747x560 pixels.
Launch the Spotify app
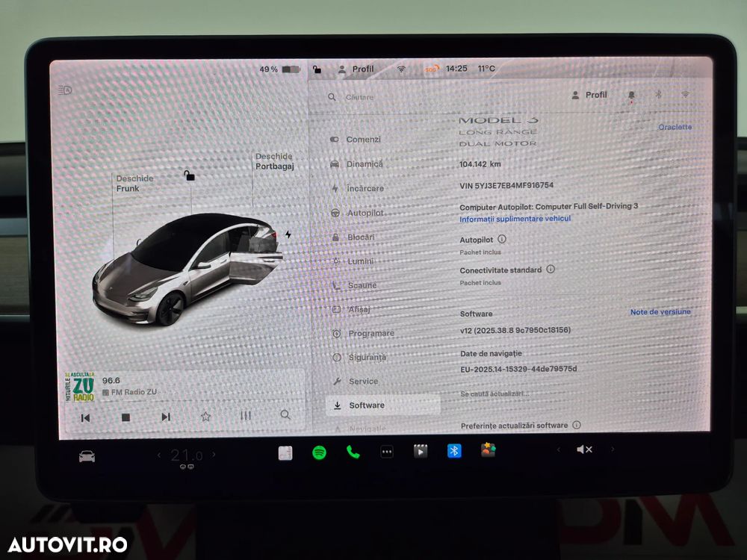319,452
